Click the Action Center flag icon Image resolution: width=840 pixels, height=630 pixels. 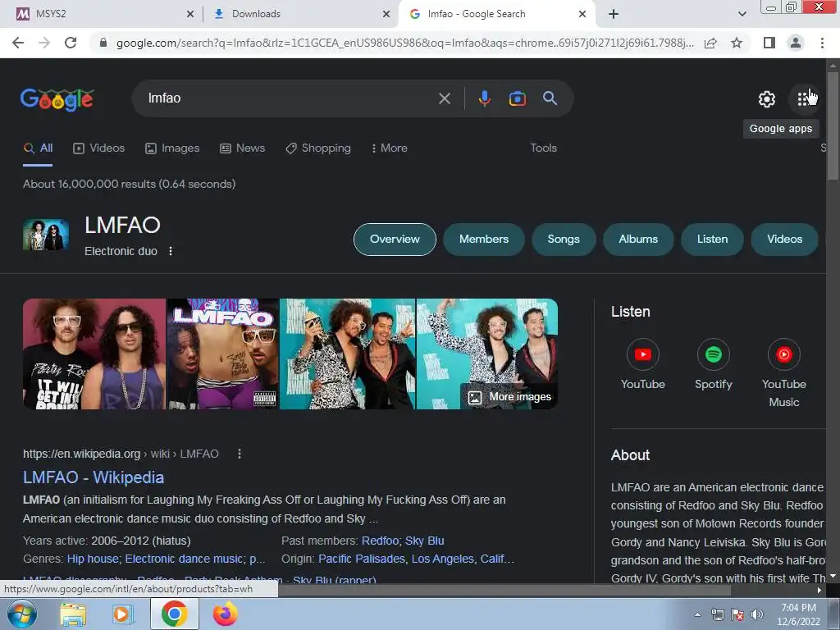click(x=737, y=614)
